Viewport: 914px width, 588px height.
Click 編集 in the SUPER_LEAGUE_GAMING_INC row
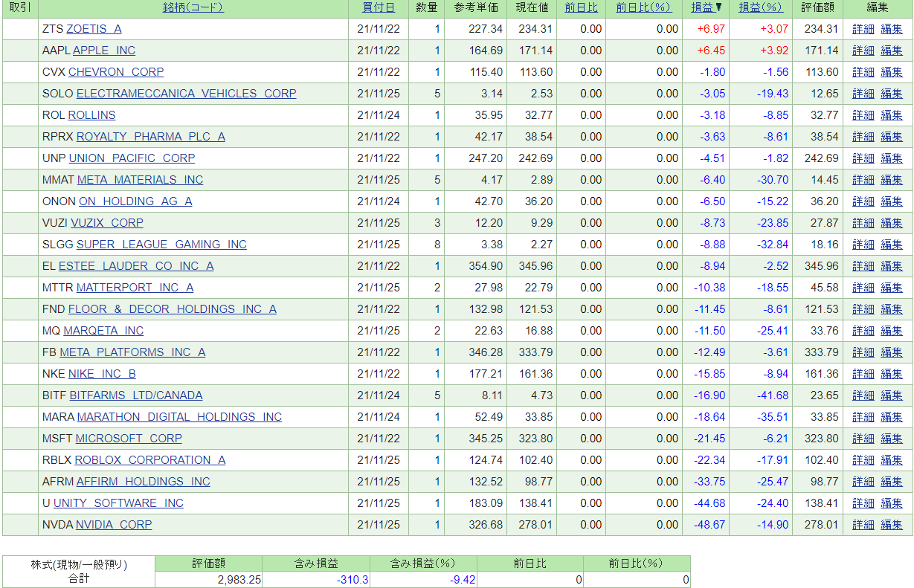pyautogui.click(x=892, y=245)
